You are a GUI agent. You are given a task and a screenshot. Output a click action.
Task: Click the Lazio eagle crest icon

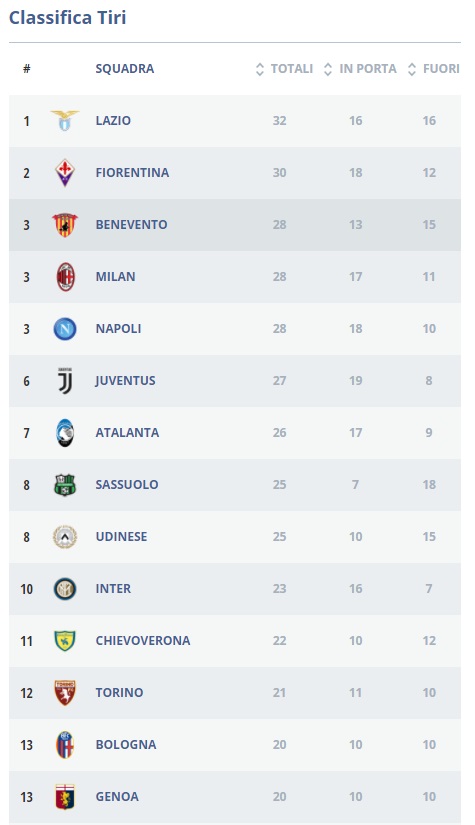65,120
